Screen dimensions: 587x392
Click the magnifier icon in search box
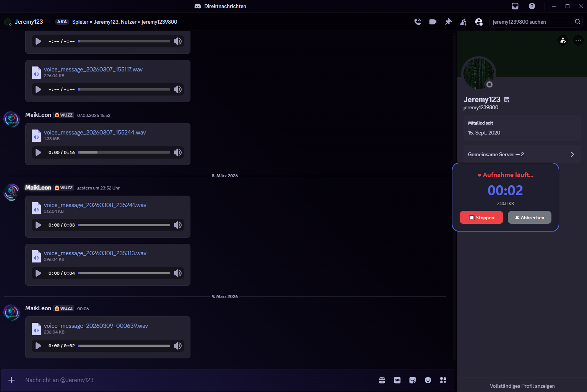tap(577, 22)
